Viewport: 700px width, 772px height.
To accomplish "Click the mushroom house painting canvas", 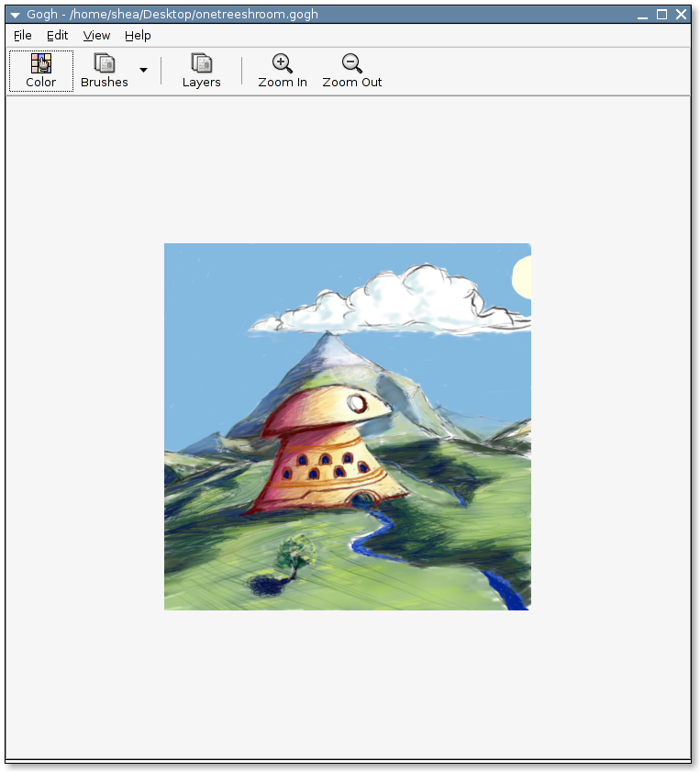I will click(x=348, y=426).
